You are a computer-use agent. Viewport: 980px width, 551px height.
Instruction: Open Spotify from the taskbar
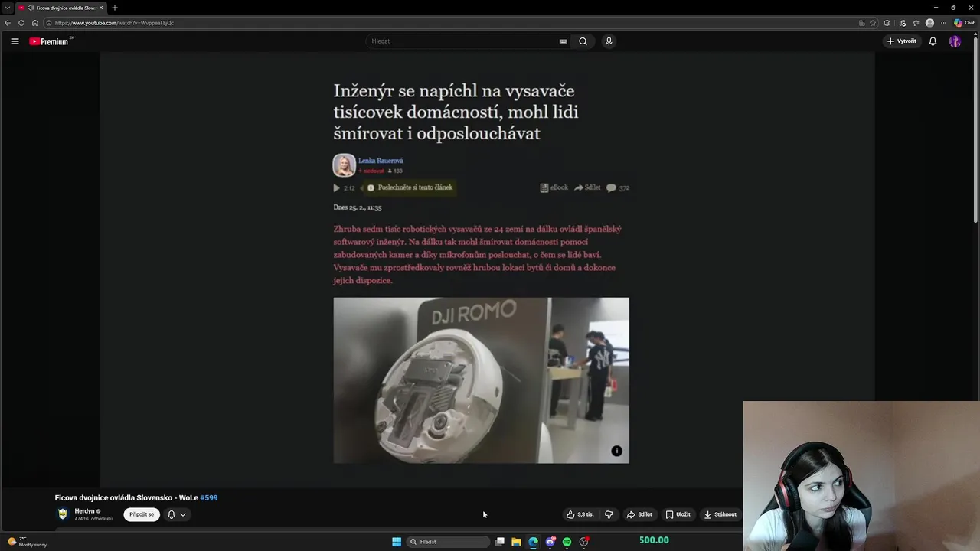(567, 542)
